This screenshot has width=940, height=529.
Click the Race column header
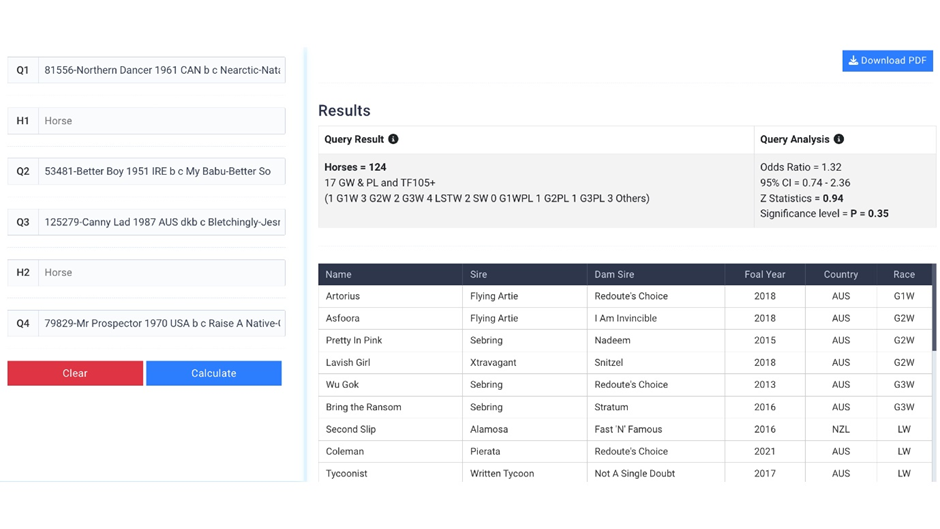[904, 274]
